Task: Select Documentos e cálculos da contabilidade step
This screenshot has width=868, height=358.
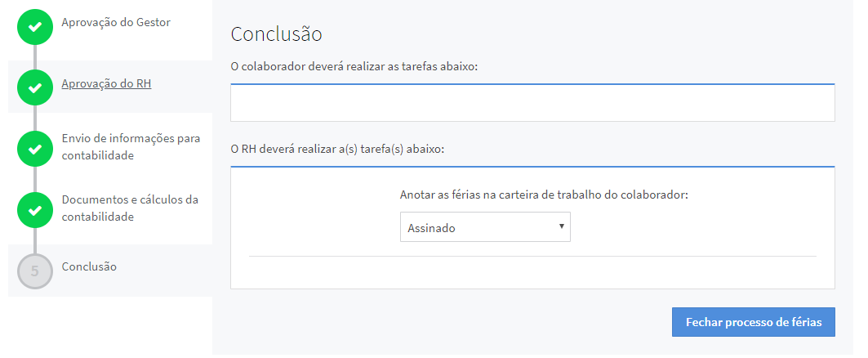Action: pos(130,208)
